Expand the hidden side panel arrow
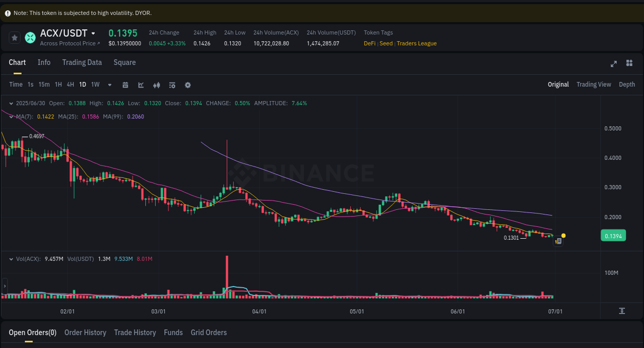The width and height of the screenshot is (644, 348). pos(4,286)
